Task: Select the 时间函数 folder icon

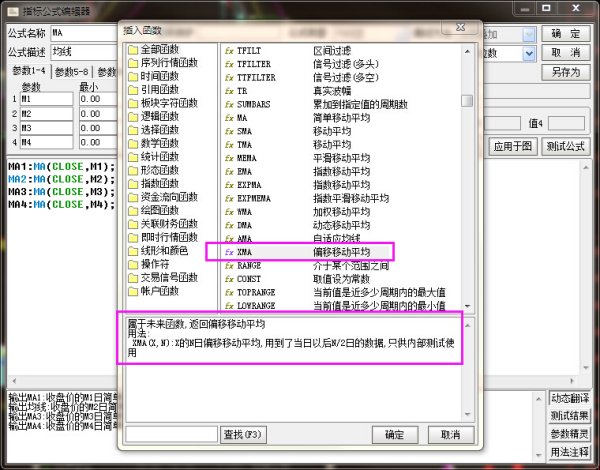Action: click(x=133, y=76)
